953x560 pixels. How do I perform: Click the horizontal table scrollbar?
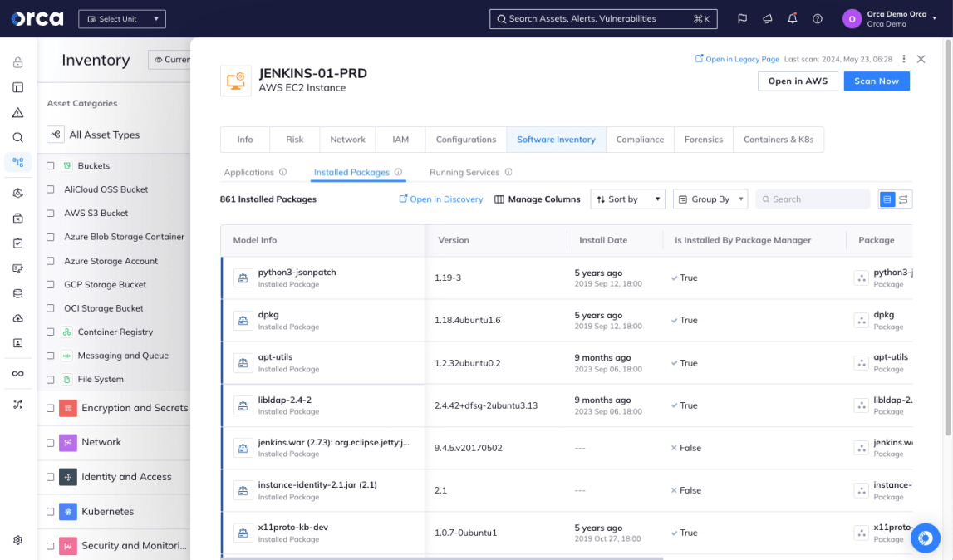(x=442, y=558)
